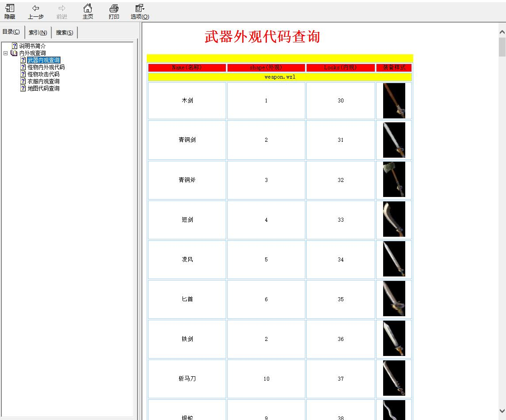Screen dimensions: 506x420
Task: Click the book icon beside 内外观查询
Action: point(14,53)
